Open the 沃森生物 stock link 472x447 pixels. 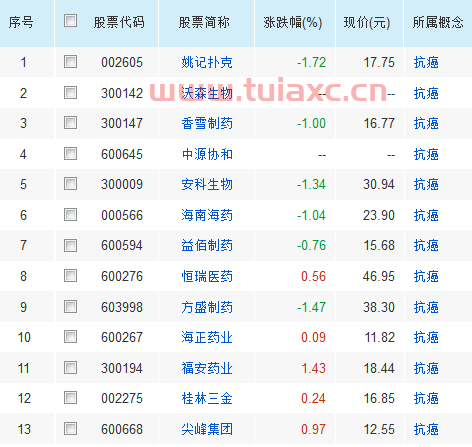pos(207,93)
